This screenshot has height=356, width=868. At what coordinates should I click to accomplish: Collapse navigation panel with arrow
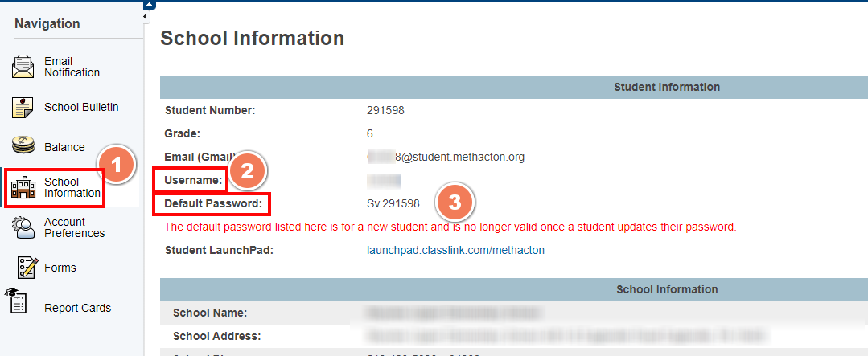tap(146, 17)
